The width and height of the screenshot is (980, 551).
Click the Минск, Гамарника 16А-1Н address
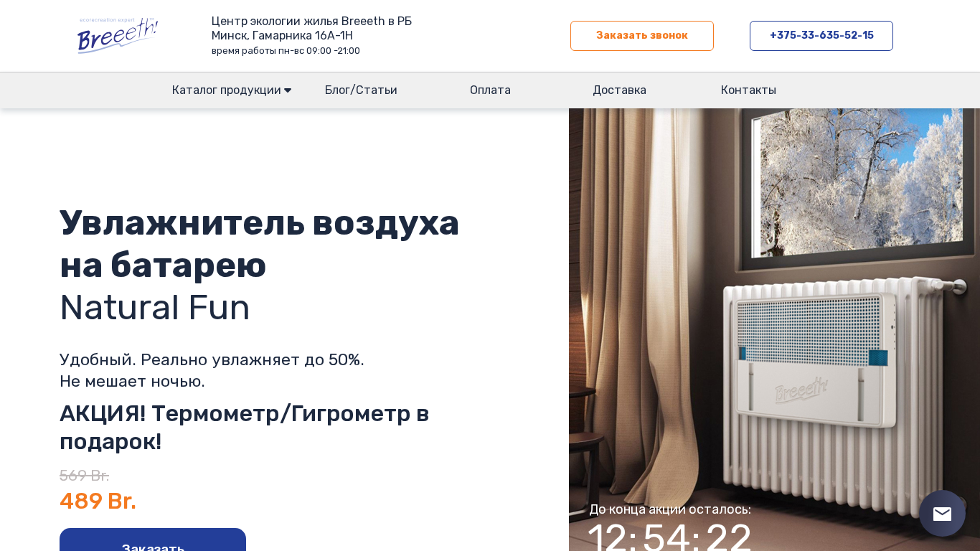point(282,36)
